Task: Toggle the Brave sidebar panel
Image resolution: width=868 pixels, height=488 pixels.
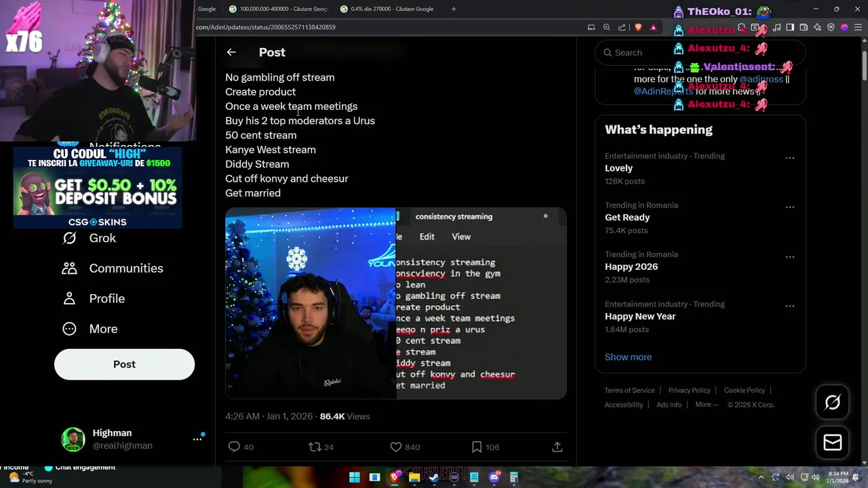Action: coord(790,27)
